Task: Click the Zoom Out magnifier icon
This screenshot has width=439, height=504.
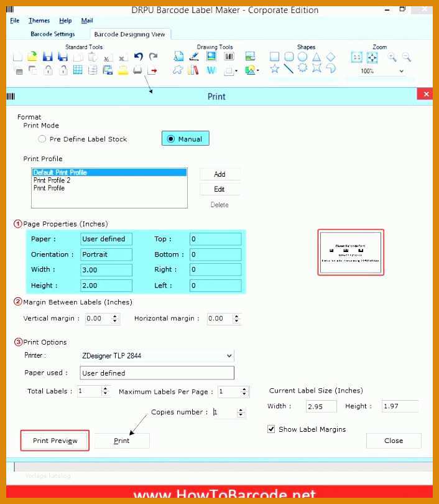Action: (x=407, y=57)
